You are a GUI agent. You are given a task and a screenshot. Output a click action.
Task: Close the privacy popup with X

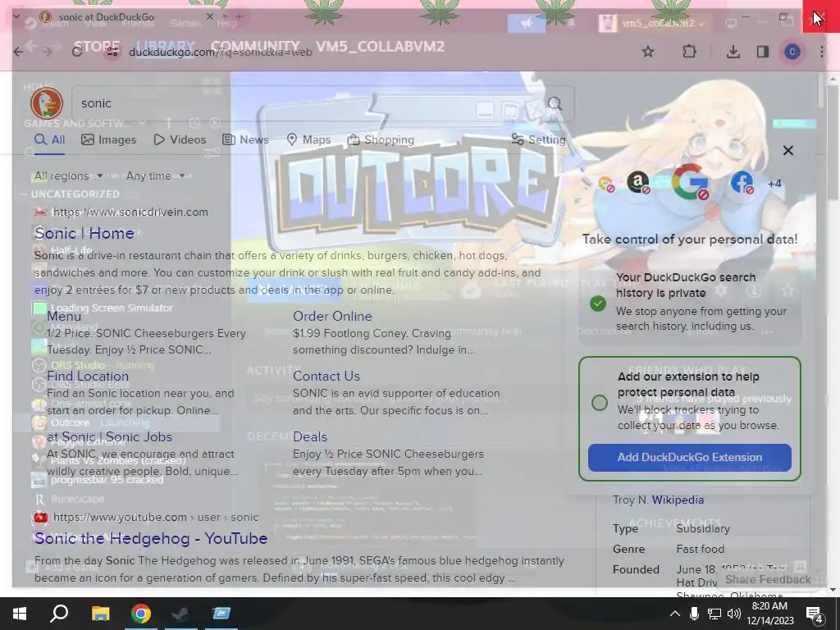click(788, 151)
